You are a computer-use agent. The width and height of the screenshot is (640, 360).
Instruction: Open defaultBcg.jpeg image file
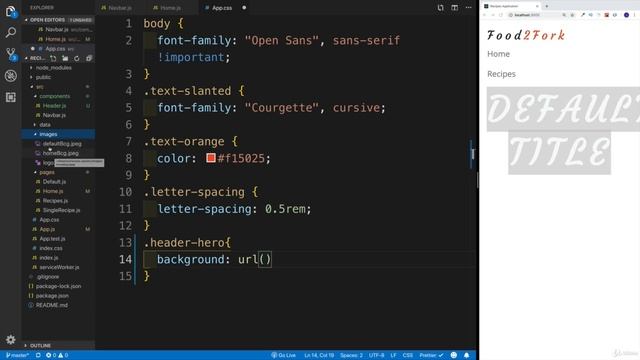(62, 144)
